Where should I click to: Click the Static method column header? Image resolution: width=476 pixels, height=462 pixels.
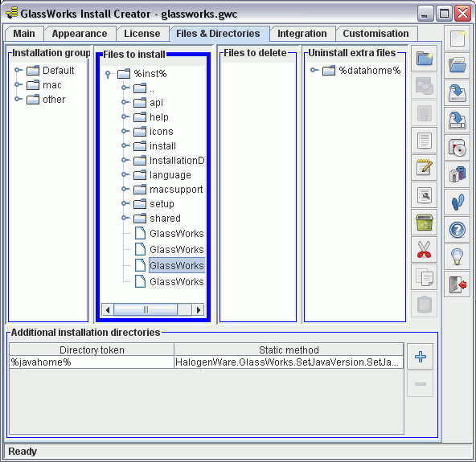289,350
